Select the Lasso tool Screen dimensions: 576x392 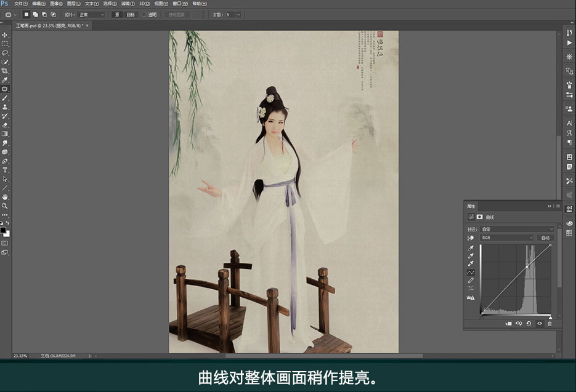pyautogui.click(x=5, y=53)
